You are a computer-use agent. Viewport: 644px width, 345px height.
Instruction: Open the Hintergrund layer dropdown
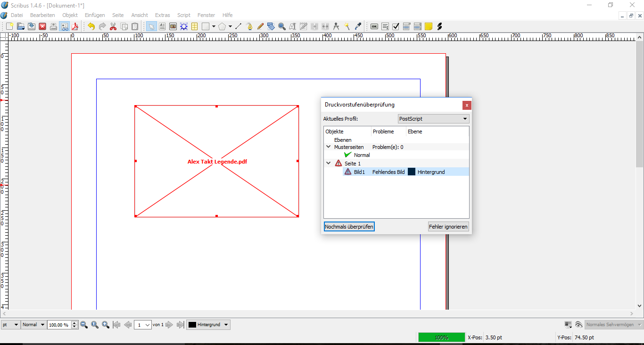208,325
